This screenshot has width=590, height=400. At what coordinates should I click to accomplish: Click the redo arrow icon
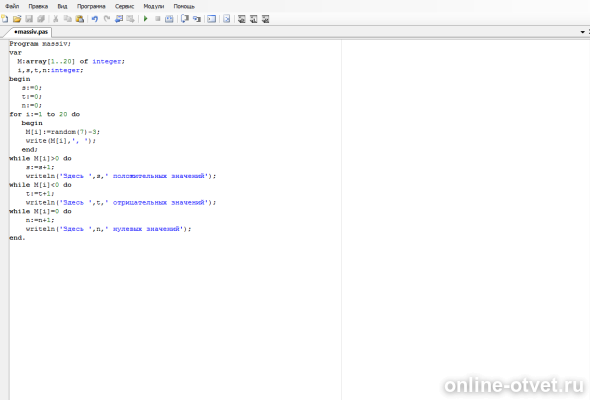pyautogui.click(x=107, y=19)
